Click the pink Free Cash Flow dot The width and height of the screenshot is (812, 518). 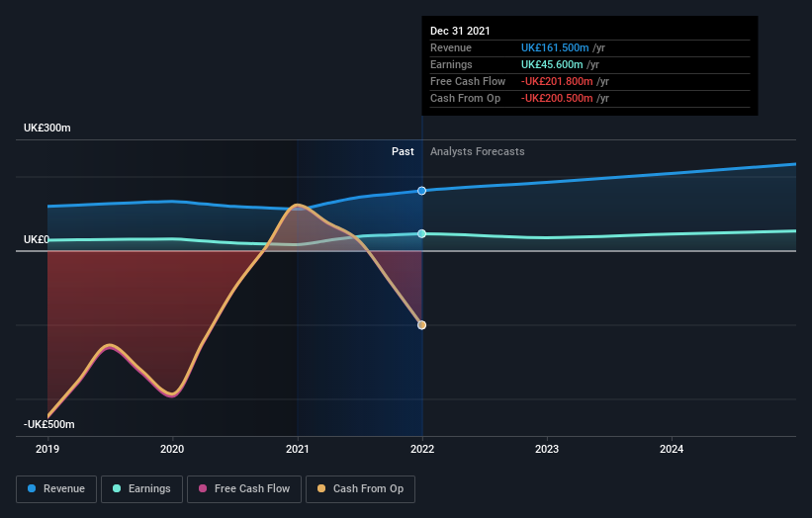tap(203, 488)
